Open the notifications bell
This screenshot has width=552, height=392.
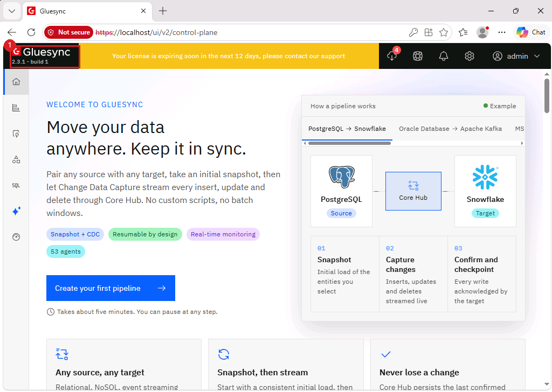(444, 56)
